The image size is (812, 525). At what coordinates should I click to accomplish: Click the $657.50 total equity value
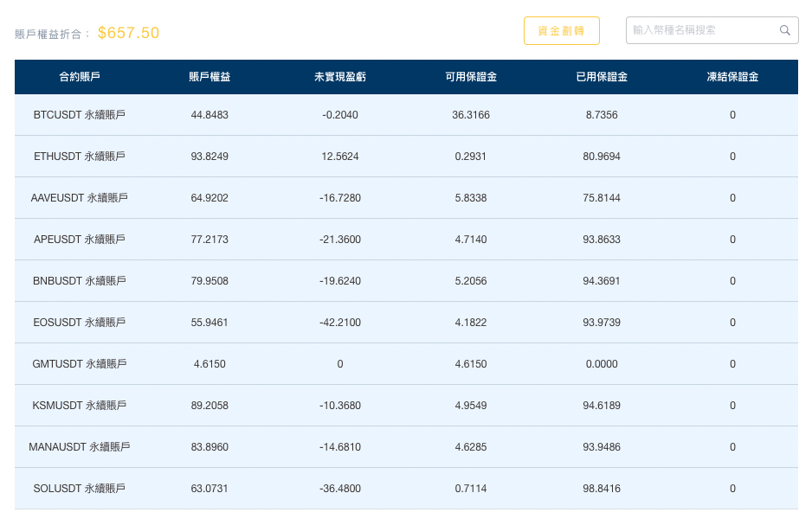click(x=128, y=33)
